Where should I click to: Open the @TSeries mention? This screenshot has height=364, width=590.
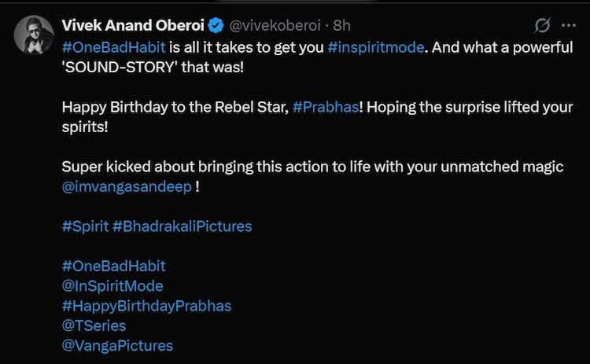93,325
